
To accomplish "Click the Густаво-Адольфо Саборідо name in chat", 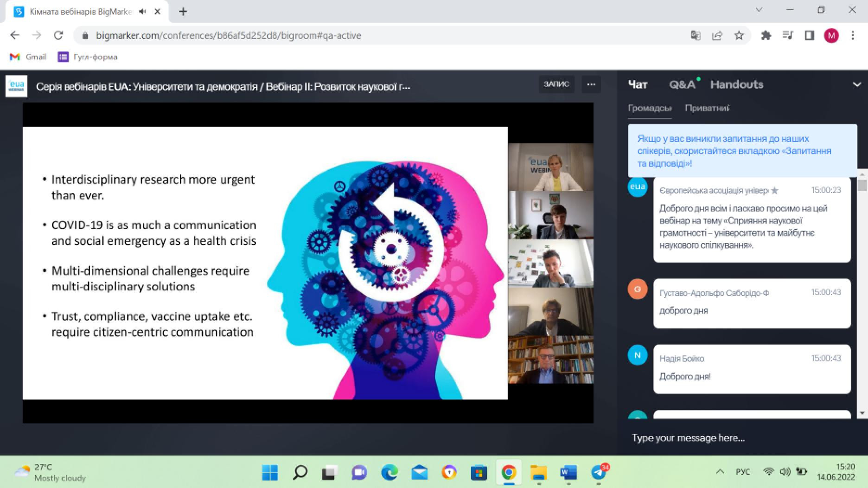I will (714, 293).
